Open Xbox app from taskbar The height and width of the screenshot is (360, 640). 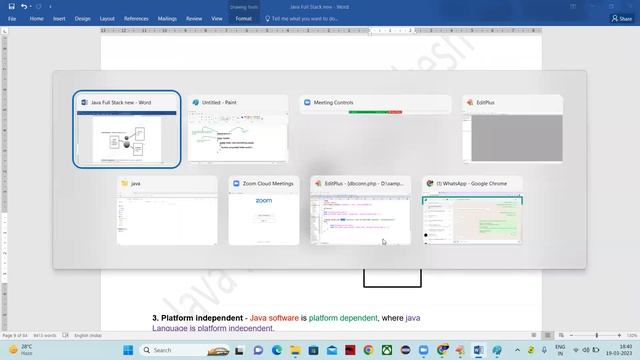point(387,350)
